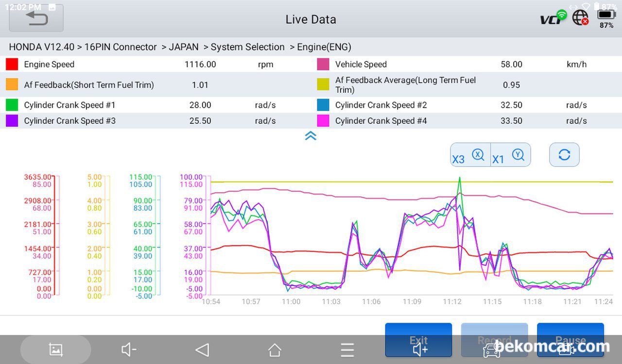The height and width of the screenshot is (364, 622).
Task: Tap the 115.00 green axis maximum label
Action: click(x=141, y=177)
